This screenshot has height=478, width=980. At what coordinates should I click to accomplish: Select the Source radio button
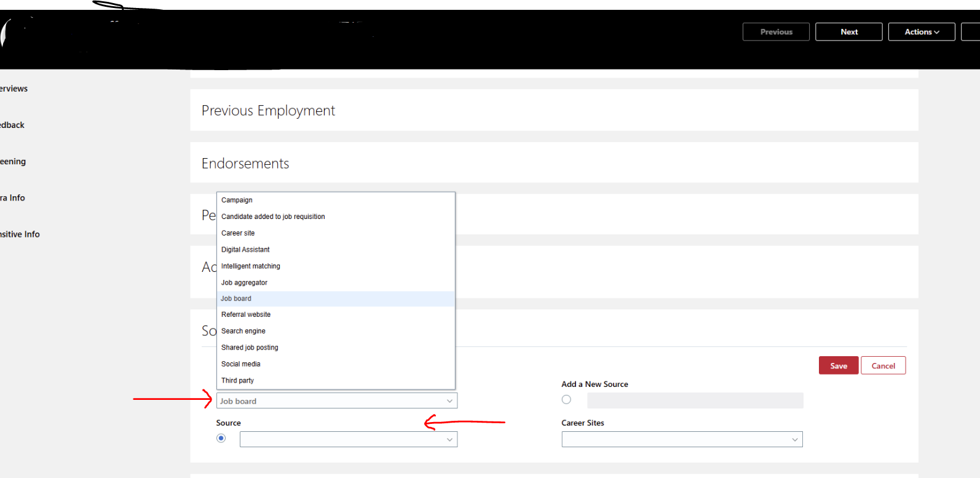click(221, 438)
